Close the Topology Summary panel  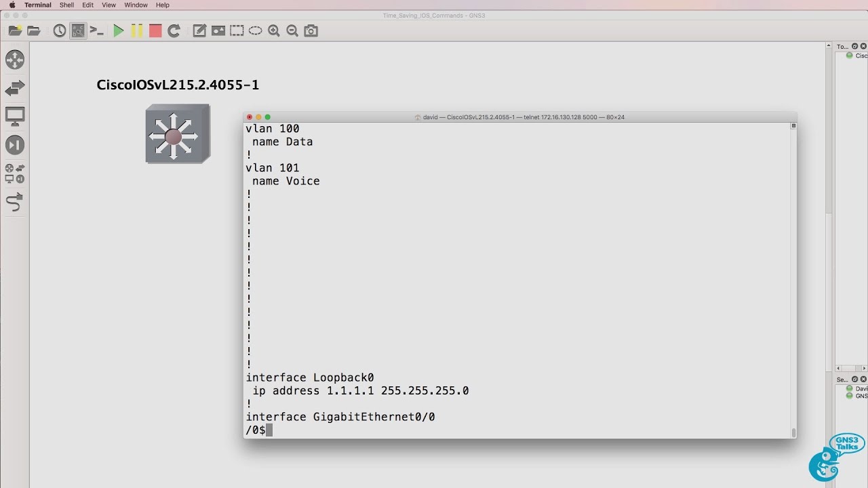point(863,46)
